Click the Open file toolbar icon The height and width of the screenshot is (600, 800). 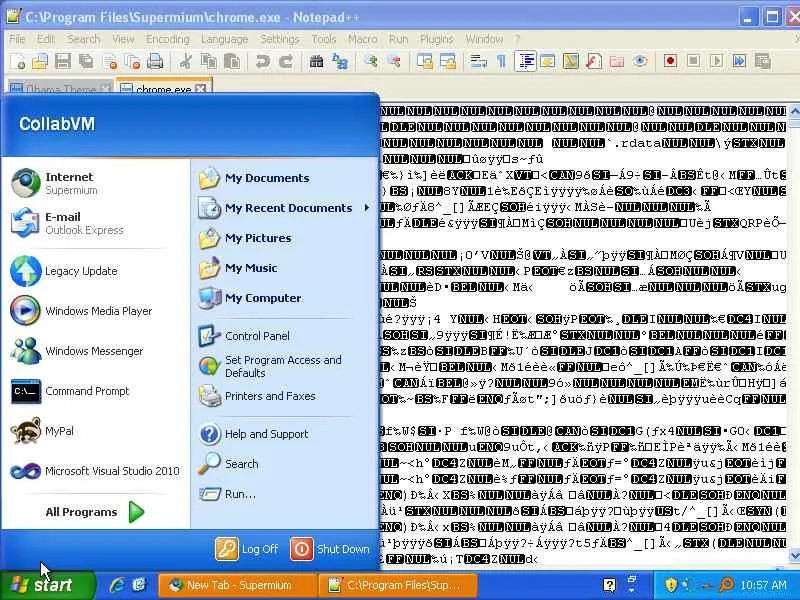pyautogui.click(x=40, y=62)
